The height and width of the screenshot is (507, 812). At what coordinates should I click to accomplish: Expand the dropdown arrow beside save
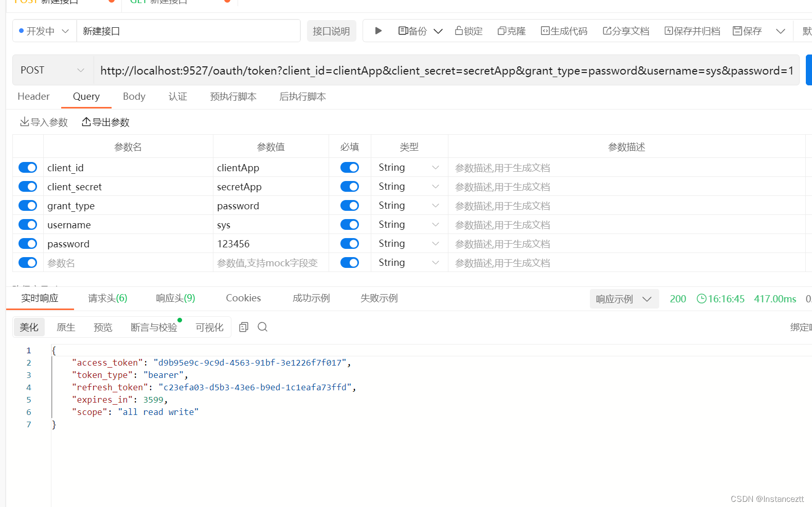point(781,31)
